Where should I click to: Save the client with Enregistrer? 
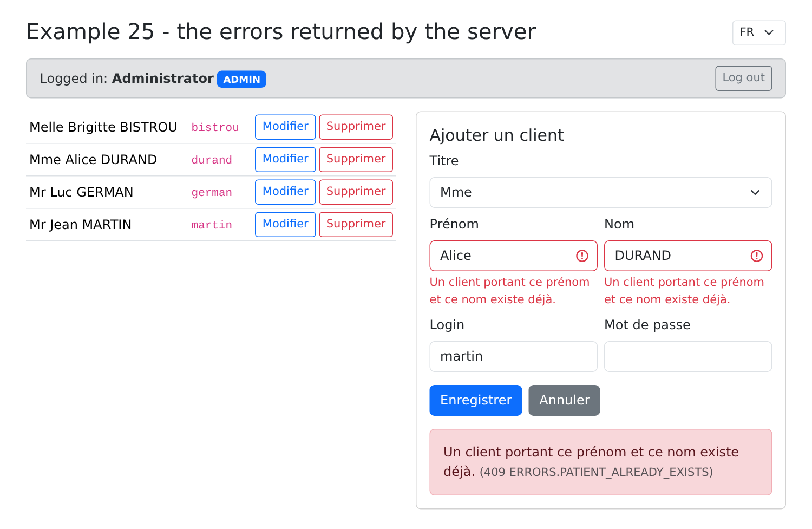click(x=476, y=400)
